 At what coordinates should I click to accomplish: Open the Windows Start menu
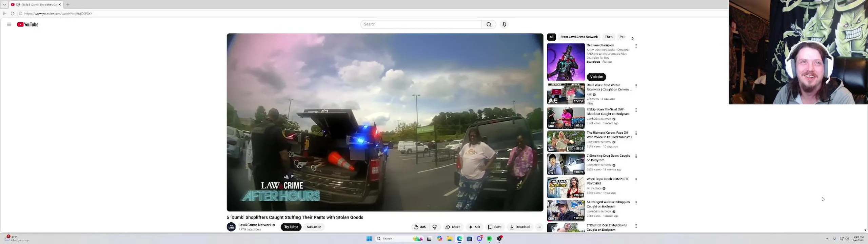[x=369, y=239]
